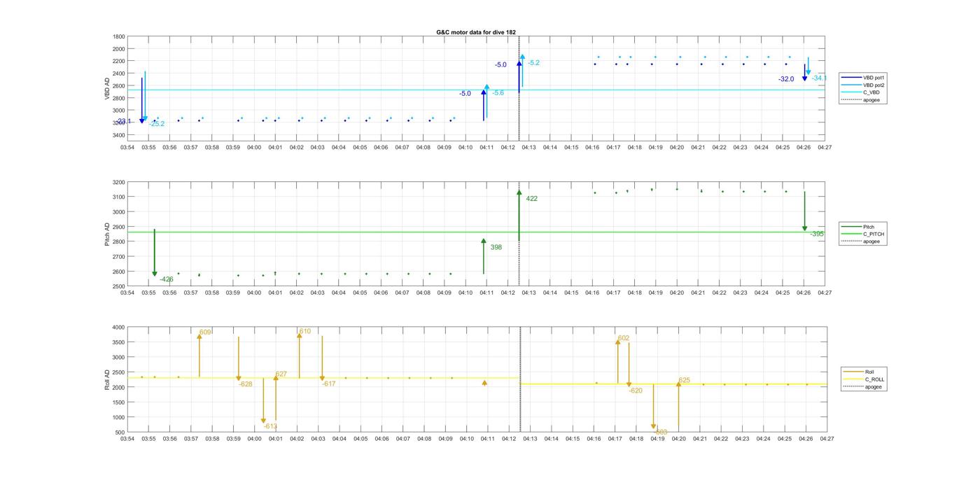
Task: Click the "-25.2" data label
Action: [x=157, y=124]
